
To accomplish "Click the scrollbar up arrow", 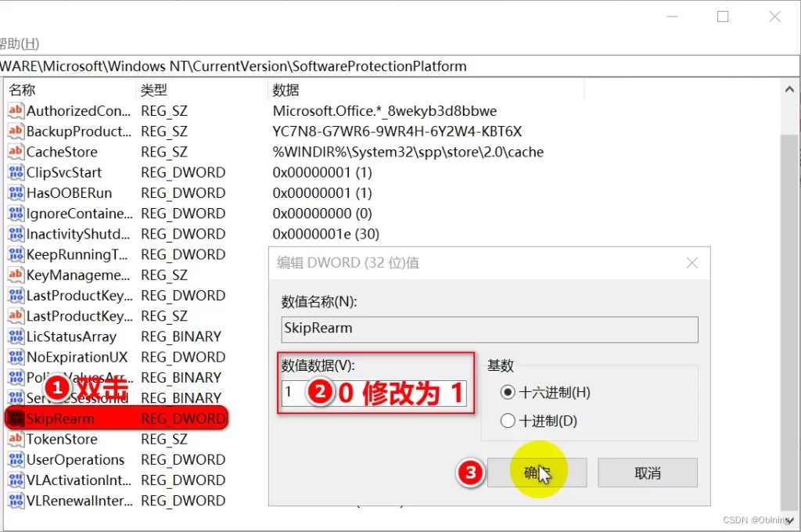I will [x=790, y=88].
